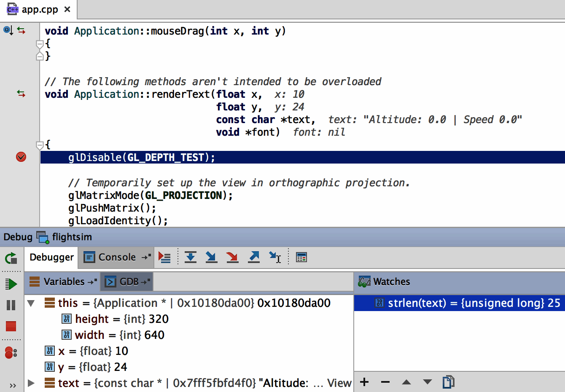
Task: Add a new watch with plus button
Action: [363, 382]
